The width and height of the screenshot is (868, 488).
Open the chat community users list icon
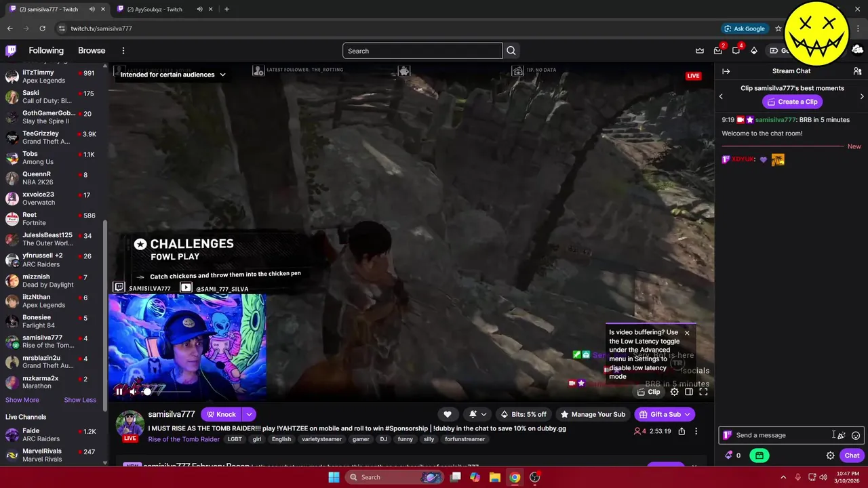point(857,71)
